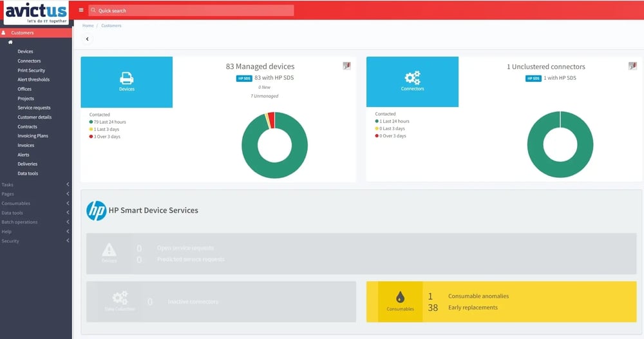Go back using the chevron button
Viewport: 644px width, 339px height.
(87, 39)
